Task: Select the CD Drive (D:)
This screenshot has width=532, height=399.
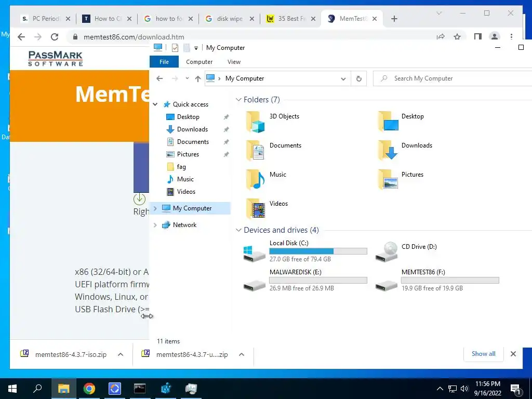Action: point(406,251)
